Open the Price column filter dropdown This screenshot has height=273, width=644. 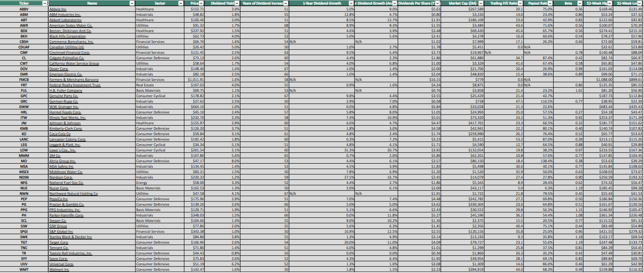(x=202, y=3)
